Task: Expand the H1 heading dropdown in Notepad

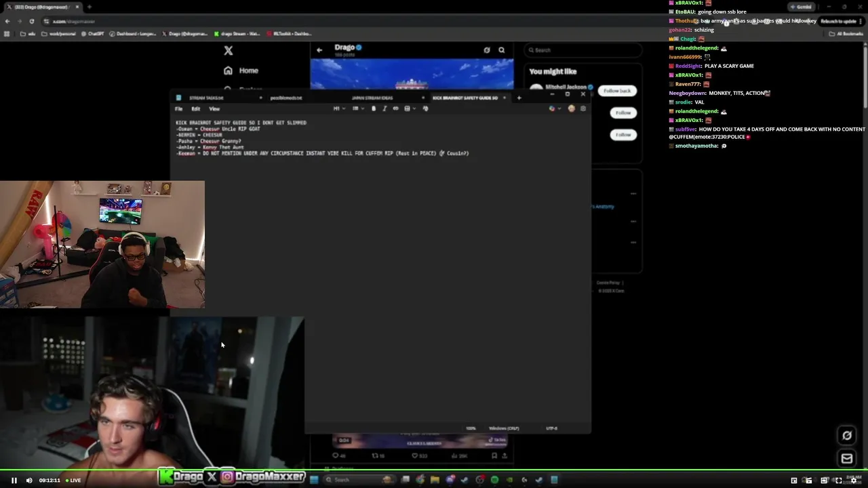Action: [338, 108]
